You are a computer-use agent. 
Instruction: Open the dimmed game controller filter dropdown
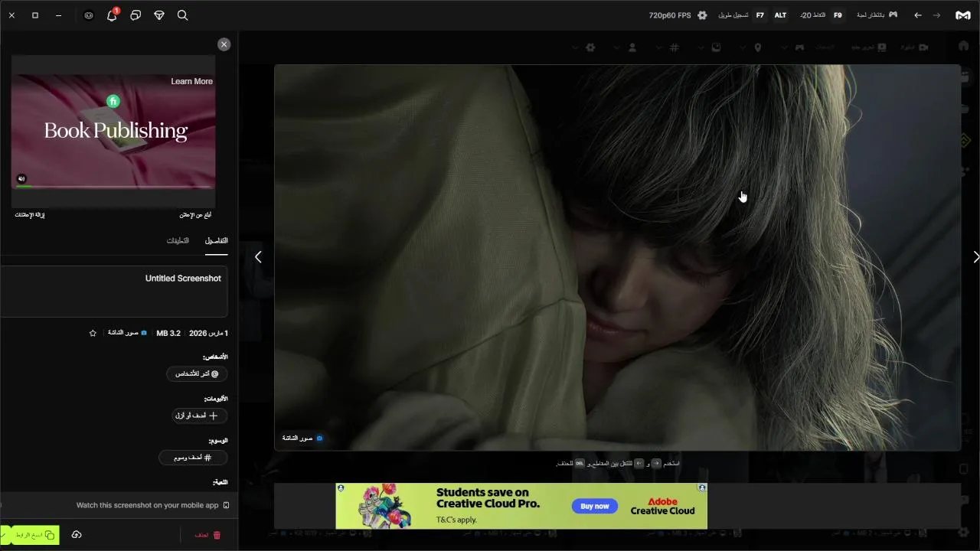(799, 47)
